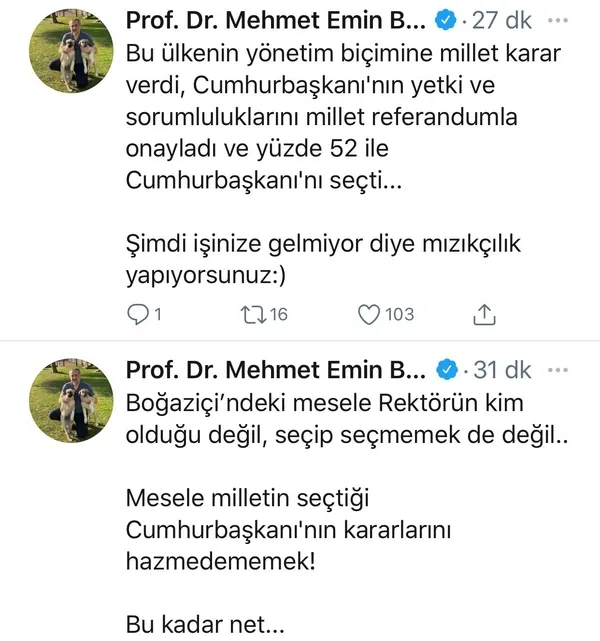Like the tweet with the heart icon
Image resolution: width=600 pixels, height=641 pixels.
[369, 315]
